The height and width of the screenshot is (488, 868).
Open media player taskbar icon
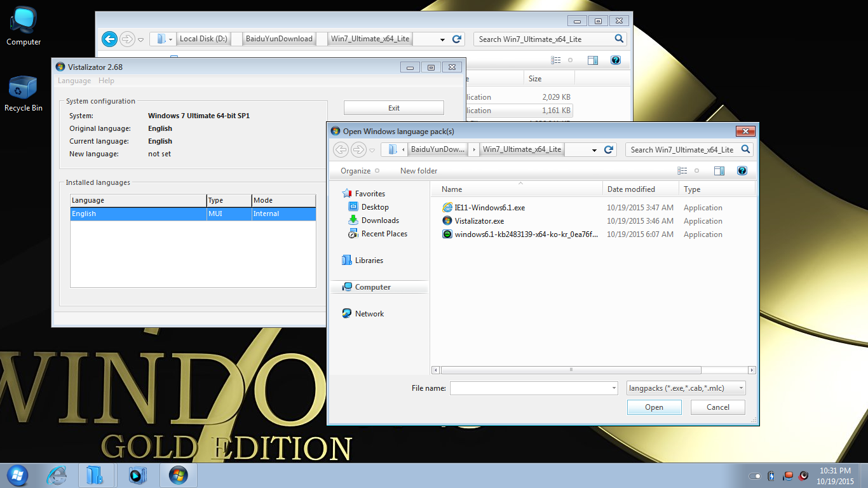[137, 475]
